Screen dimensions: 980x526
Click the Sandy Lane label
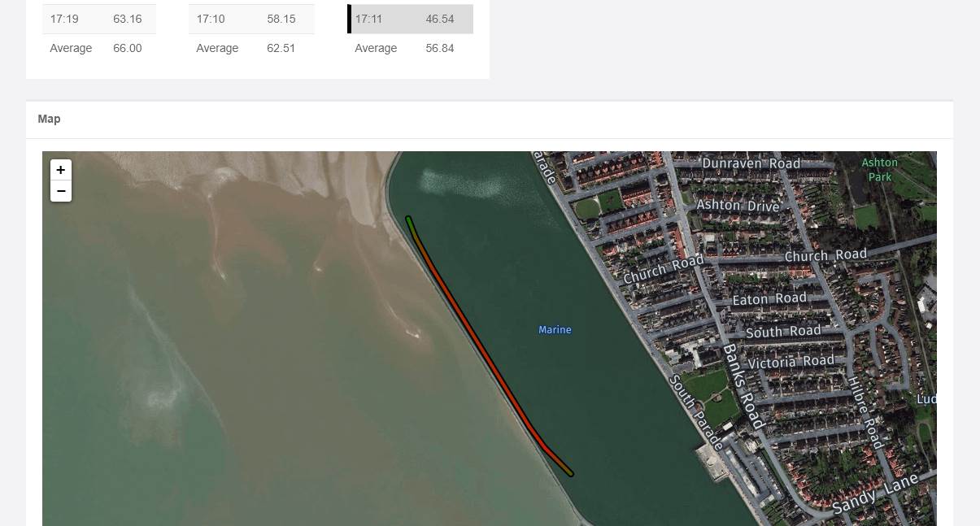tap(874, 495)
